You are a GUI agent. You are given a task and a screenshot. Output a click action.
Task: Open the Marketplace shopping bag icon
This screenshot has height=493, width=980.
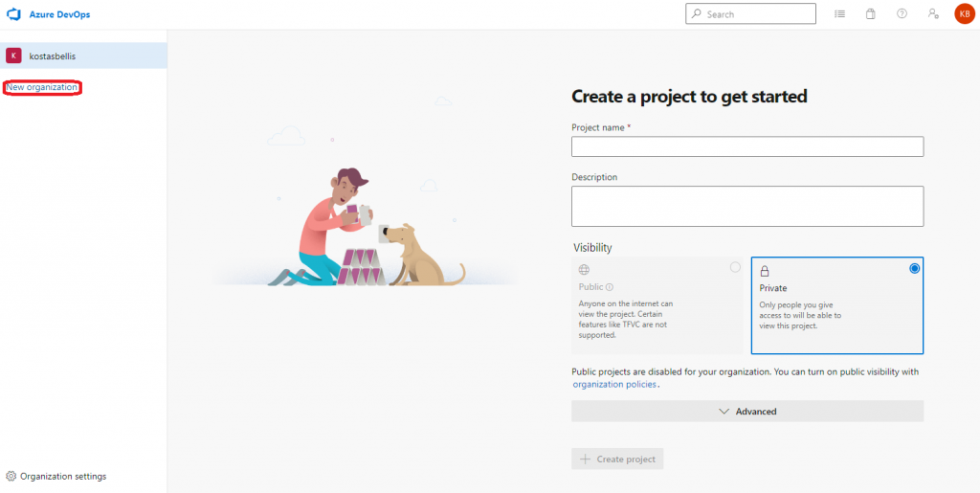click(x=870, y=14)
